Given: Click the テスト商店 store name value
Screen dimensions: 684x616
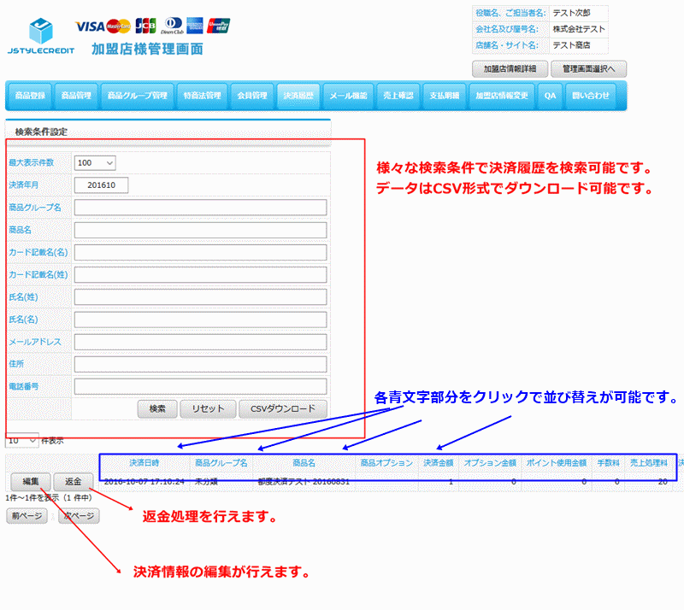Looking at the screenshot, I should (x=571, y=45).
